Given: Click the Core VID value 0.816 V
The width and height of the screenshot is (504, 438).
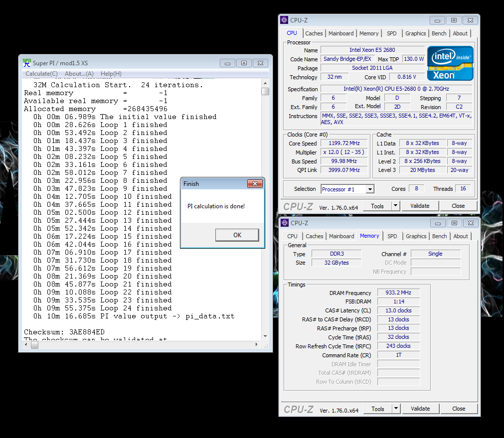Looking at the screenshot, I should click(x=407, y=77).
